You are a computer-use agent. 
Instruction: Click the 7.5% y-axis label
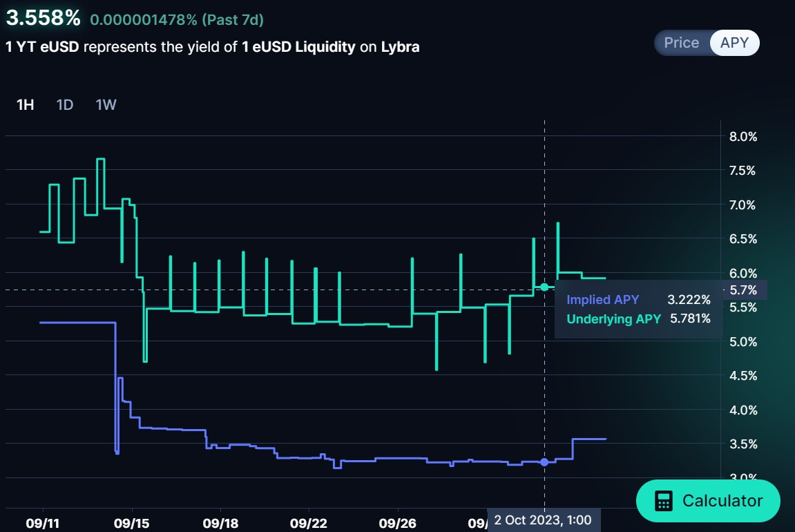click(743, 171)
